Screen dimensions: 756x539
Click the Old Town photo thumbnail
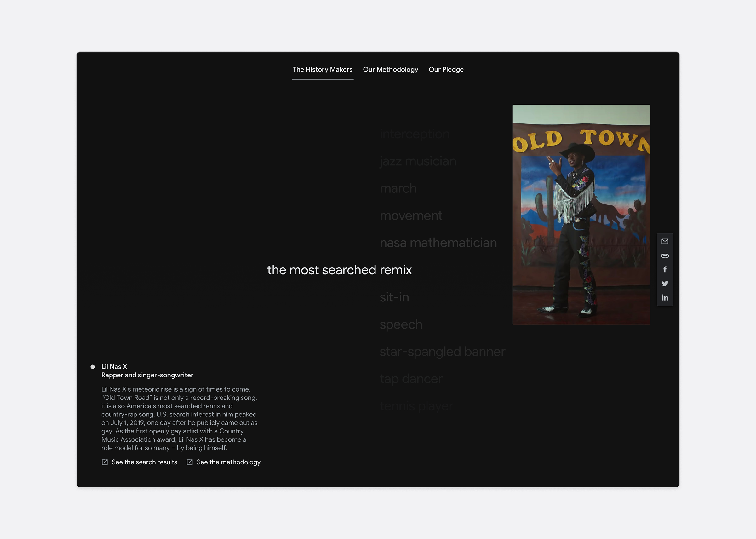tap(581, 215)
